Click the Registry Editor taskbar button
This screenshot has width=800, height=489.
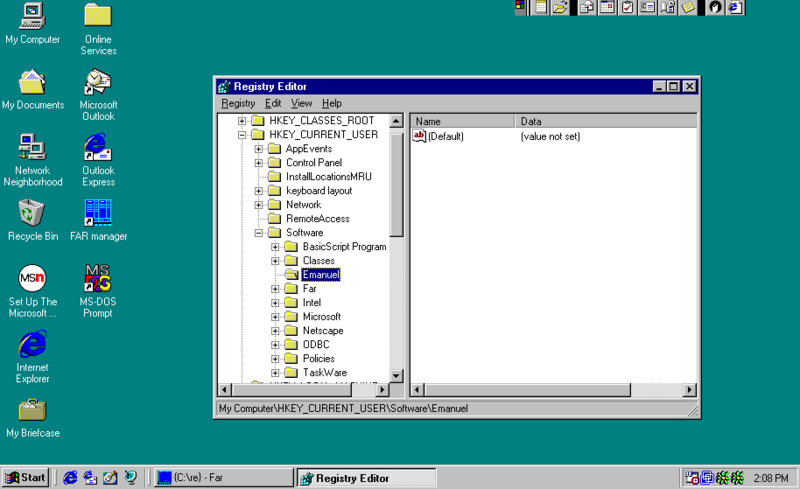[x=366, y=478]
